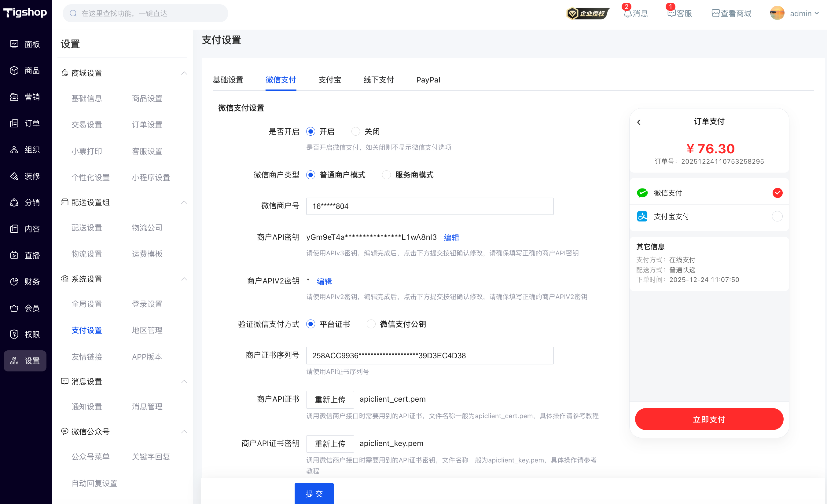Screen dimensions: 827x504
Task: Open the 权限 permissions shield icon
Action: (x=14, y=334)
